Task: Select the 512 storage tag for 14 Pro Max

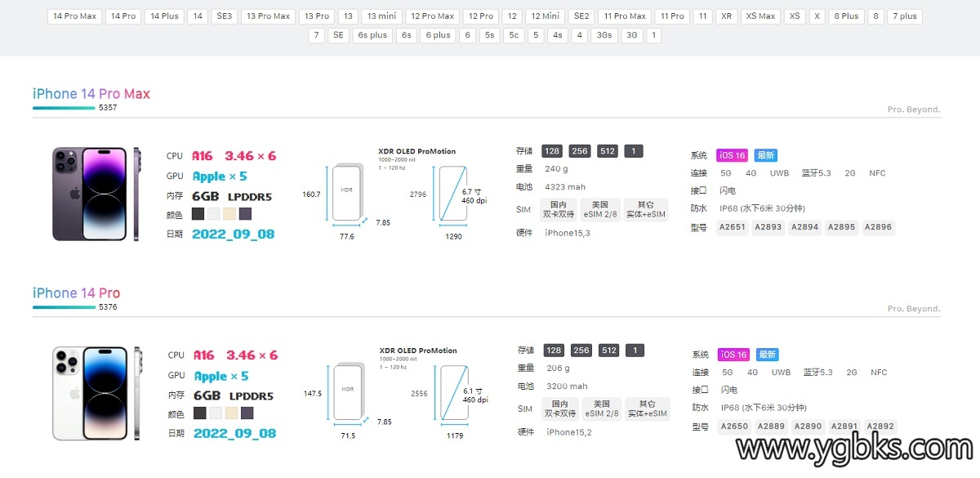Action: (608, 151)
